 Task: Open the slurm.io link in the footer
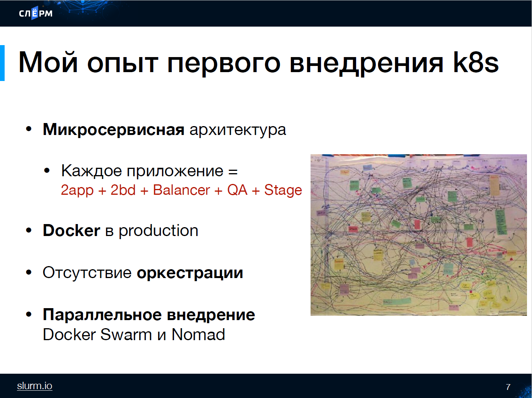click(x=35, y=386)
